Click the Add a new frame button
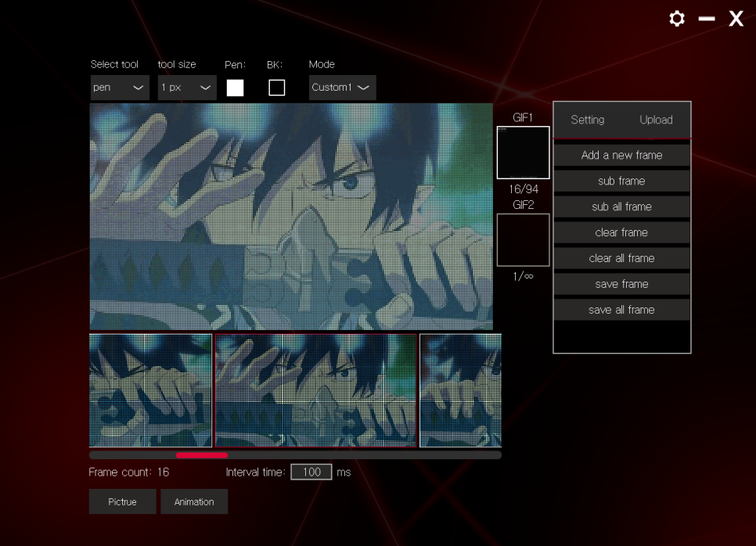Viewport: 756px width, 546px height. (621, 155)
